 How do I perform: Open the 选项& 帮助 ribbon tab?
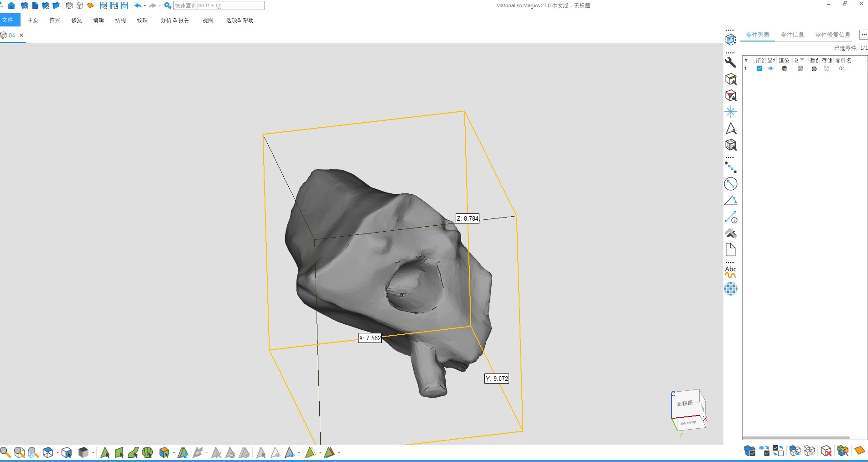coord(240,20)
